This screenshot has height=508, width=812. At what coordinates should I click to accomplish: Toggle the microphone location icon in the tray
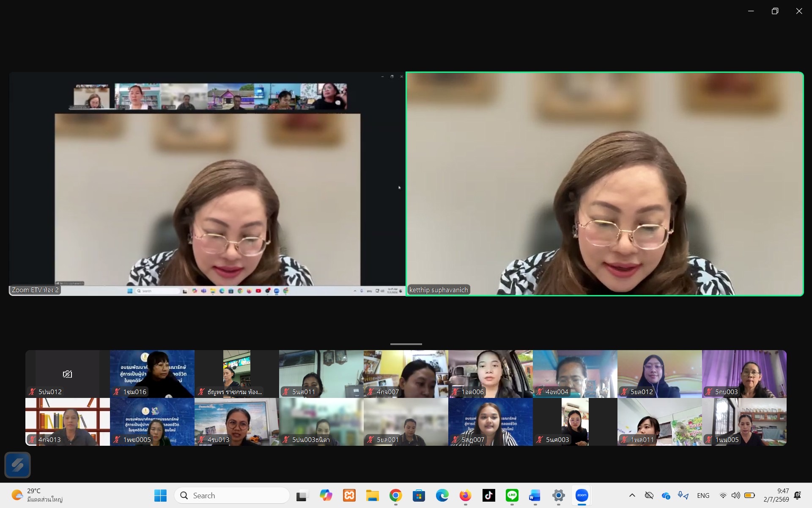[683, 495]
